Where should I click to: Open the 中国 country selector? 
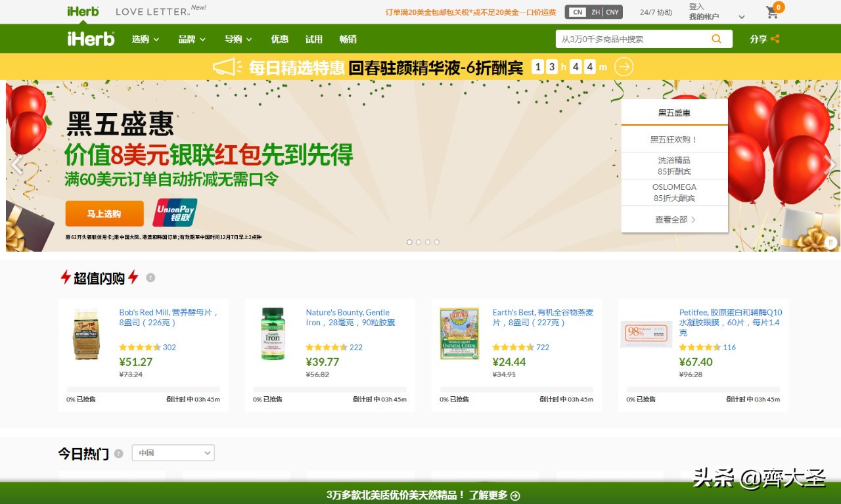173,453
